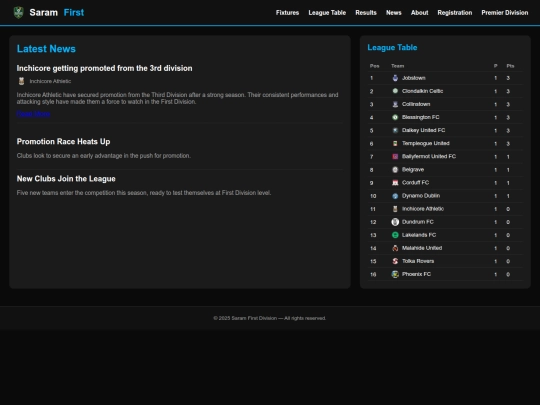The width and height of the screenshot is (540, 405).
Task: Click the Five new teams summary text
Action: pos(144,193)
